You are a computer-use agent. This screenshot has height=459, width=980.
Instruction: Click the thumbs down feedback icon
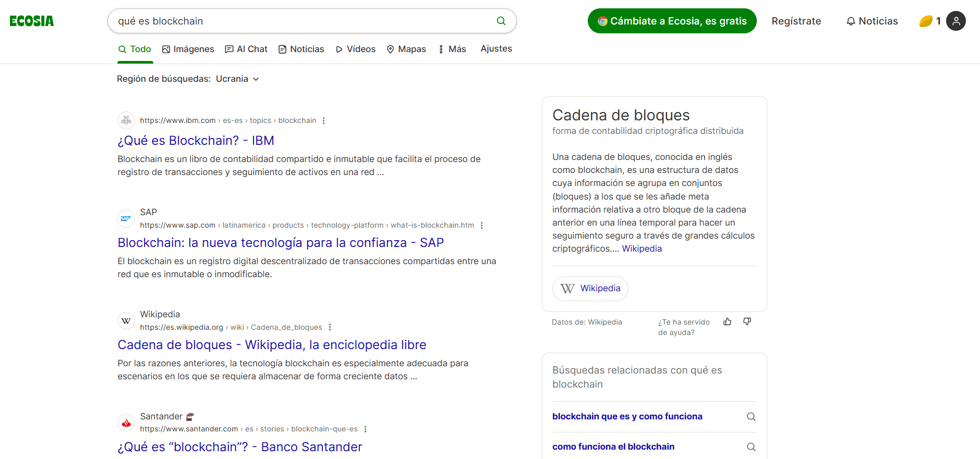tap(747, 321)
